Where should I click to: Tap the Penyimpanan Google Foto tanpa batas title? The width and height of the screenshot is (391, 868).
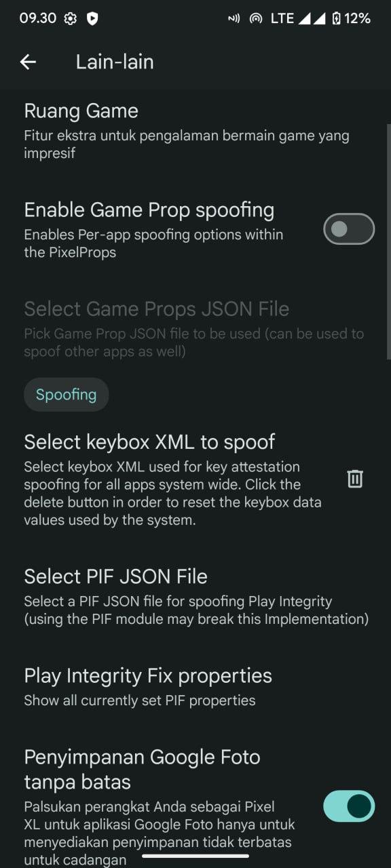coord(143,769)
